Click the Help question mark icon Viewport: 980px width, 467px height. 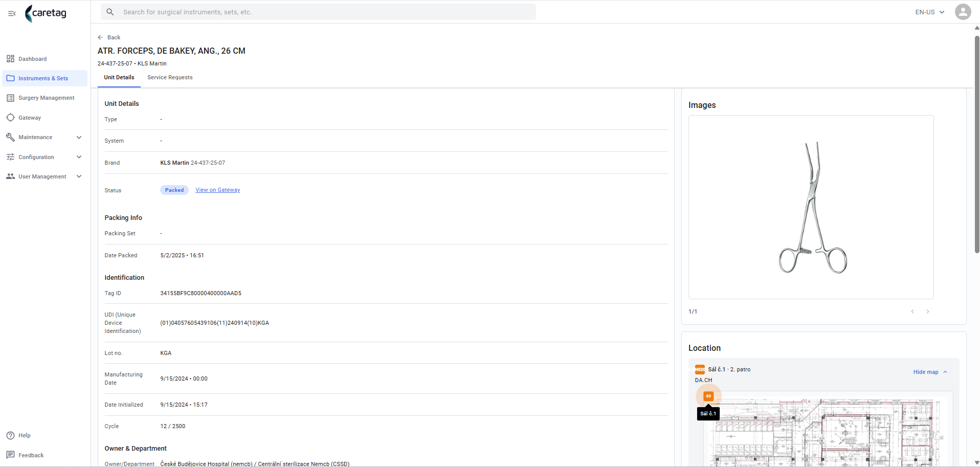click(x=10, y=435)
